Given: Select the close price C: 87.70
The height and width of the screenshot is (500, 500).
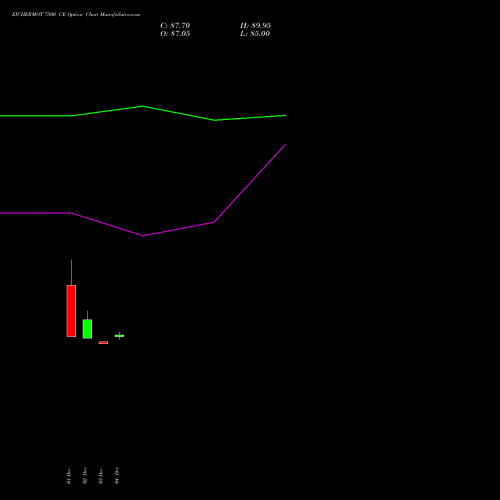Looking at the screenshot, I should coord(175,26).
